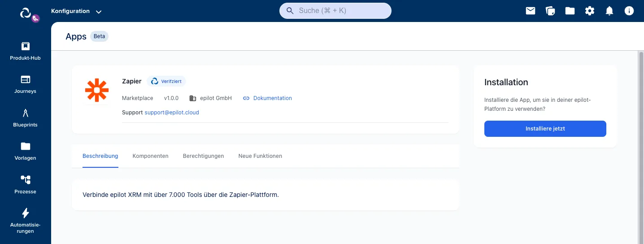Open the Produkt-Hub sidebar icon
This screenshot has width=644, height=244.
[26, 46]
